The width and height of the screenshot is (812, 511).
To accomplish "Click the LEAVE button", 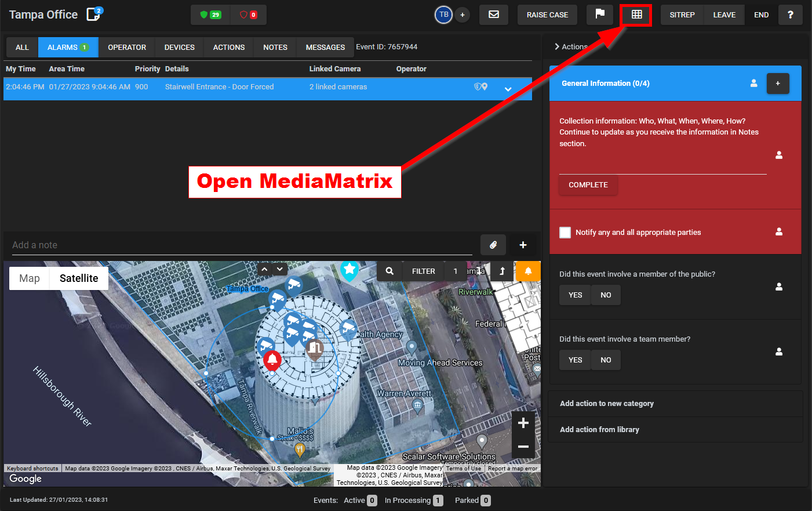I will click(x=724, y=15).
